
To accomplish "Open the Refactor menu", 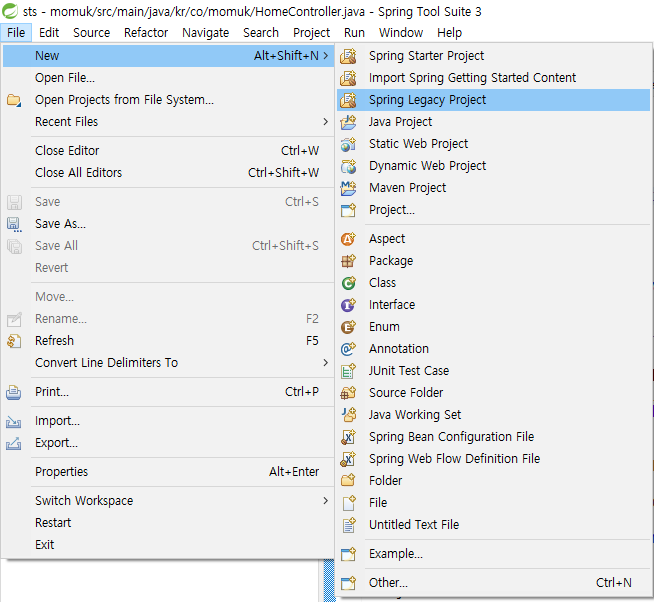I will pyautogui.click(x=146, y=33).
